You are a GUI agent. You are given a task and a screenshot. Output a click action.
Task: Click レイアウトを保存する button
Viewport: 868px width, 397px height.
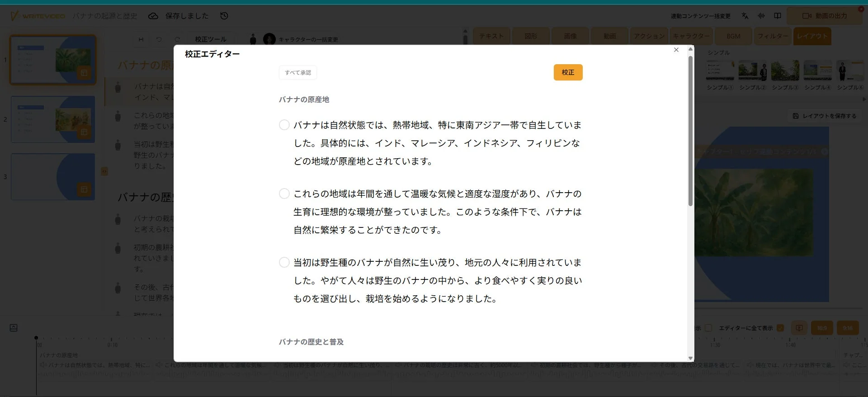coord(825,116)
